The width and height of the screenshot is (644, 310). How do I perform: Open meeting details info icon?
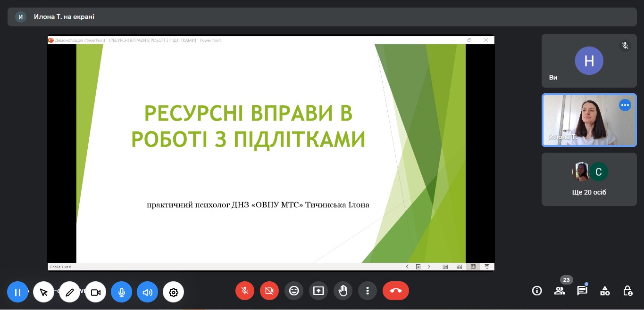click(537, 291)
